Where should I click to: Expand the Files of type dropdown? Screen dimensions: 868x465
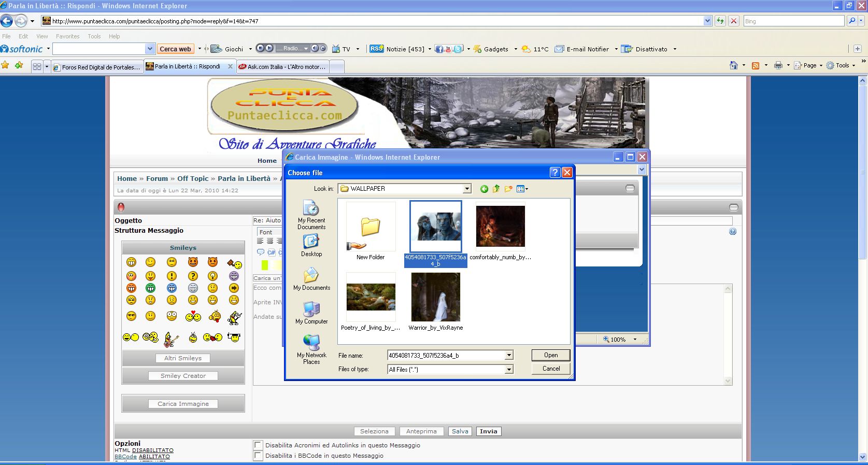[x=509, y=369]
